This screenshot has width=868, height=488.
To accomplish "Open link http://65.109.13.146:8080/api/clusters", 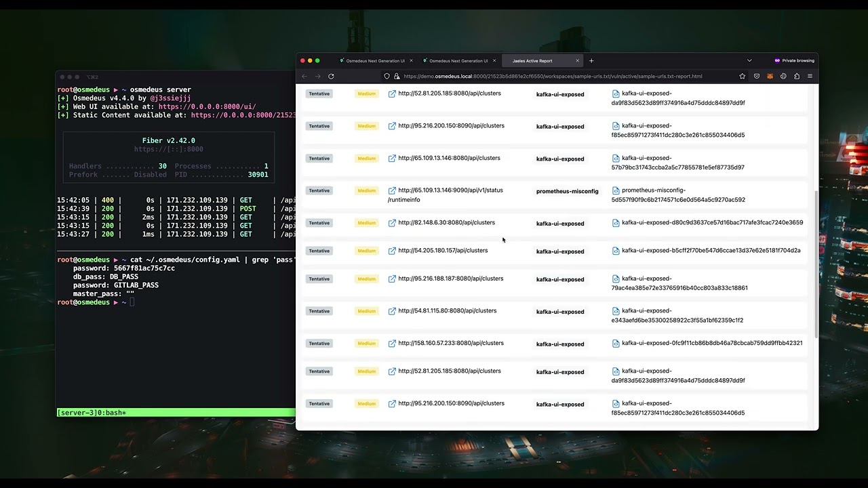I will click(x=449, y=158).
